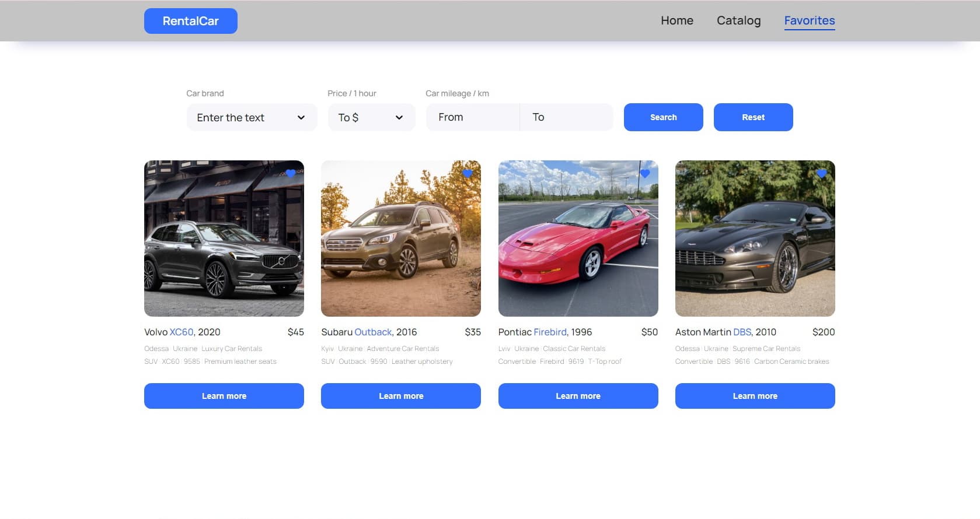Screen dimensions: 980x519
Task: Learn more about the Aston Martin DBS
Action: 755,396
